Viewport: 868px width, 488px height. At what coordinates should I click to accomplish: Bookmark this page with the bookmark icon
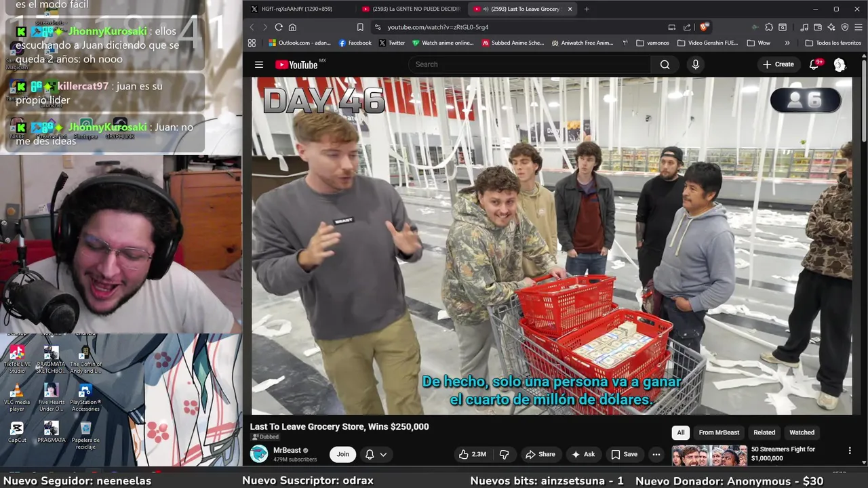[x=360, y=27]
